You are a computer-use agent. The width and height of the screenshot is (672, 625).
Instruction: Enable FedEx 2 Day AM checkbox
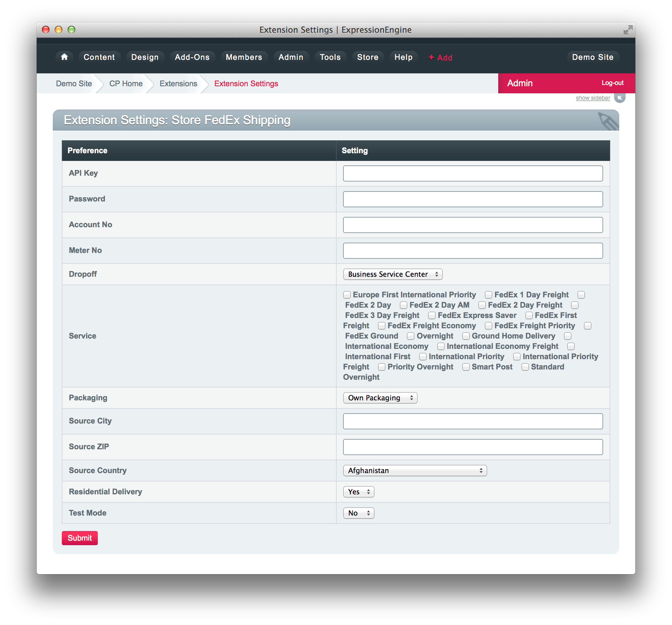[x=403, y=305]
